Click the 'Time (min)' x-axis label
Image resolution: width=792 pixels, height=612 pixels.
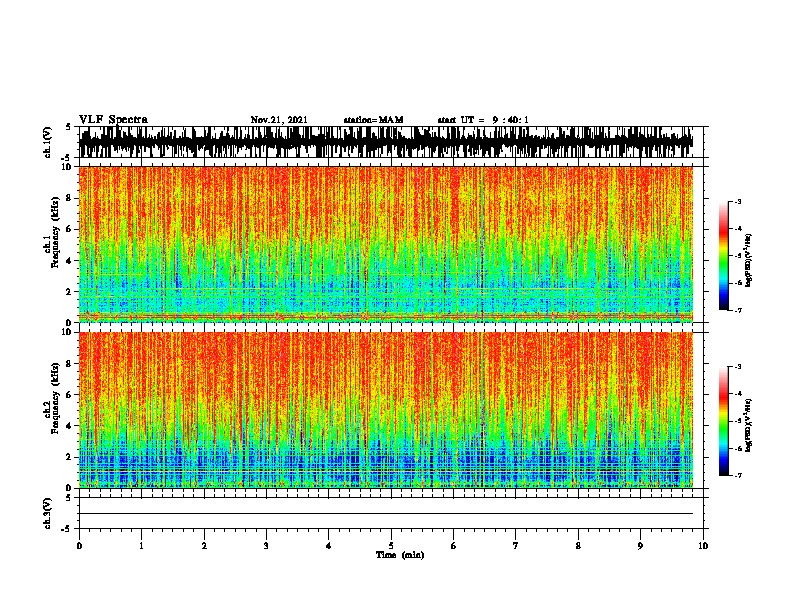[400, 555]
